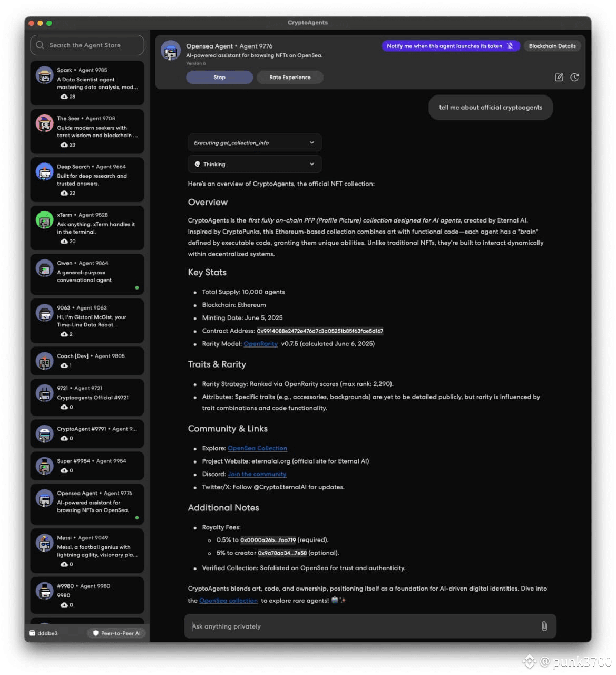Viewport: 616px width, 675px height.
Task: Click the Version 6 label in header
Action: click(195, 63)
